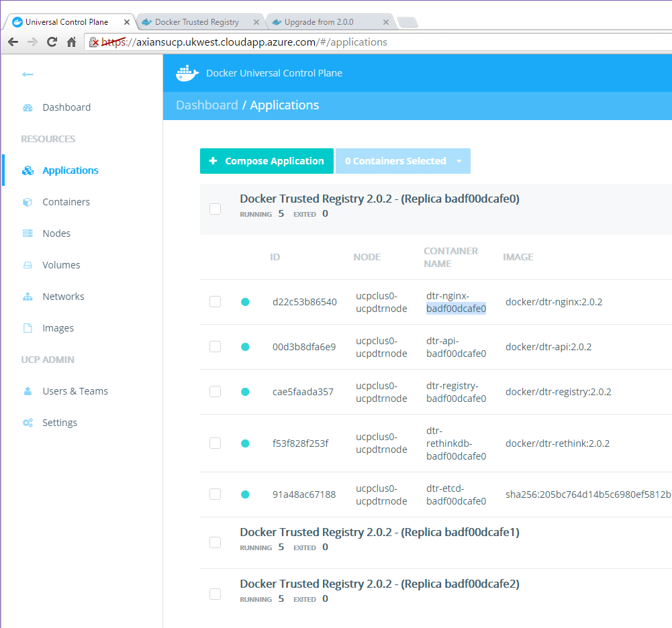Select checkbox for Replica badf00dcafe0 application
672x628 pixels.
click(215, 209)
